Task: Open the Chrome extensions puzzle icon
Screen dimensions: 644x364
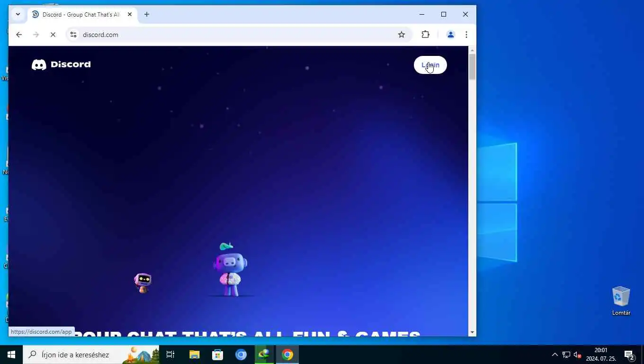Action: click(x=425, y=35)
